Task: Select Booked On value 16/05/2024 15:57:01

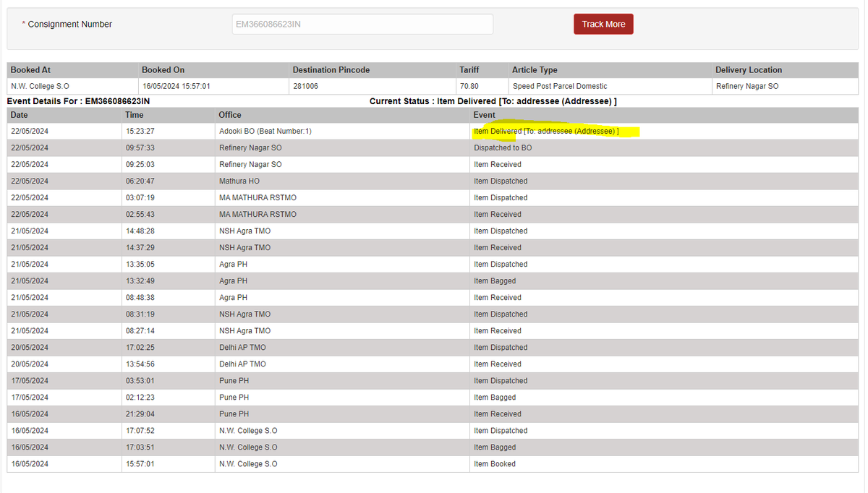Action: 213,86
